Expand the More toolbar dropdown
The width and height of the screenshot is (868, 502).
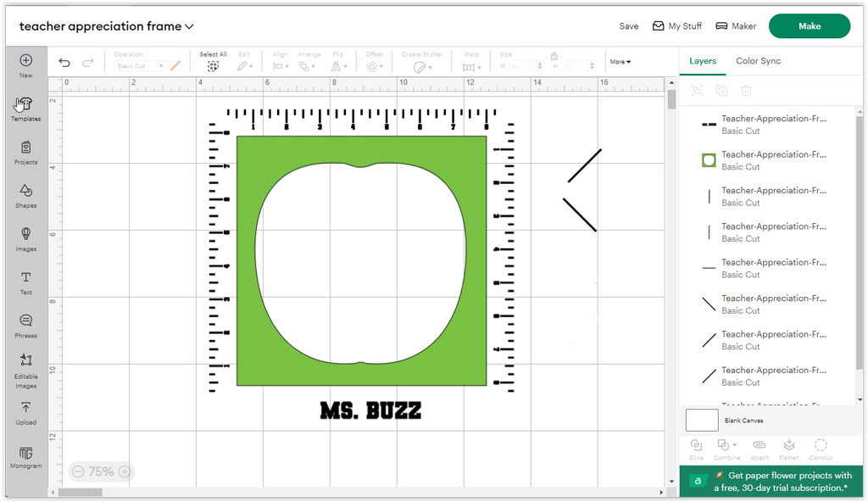[x=620, y=62]
